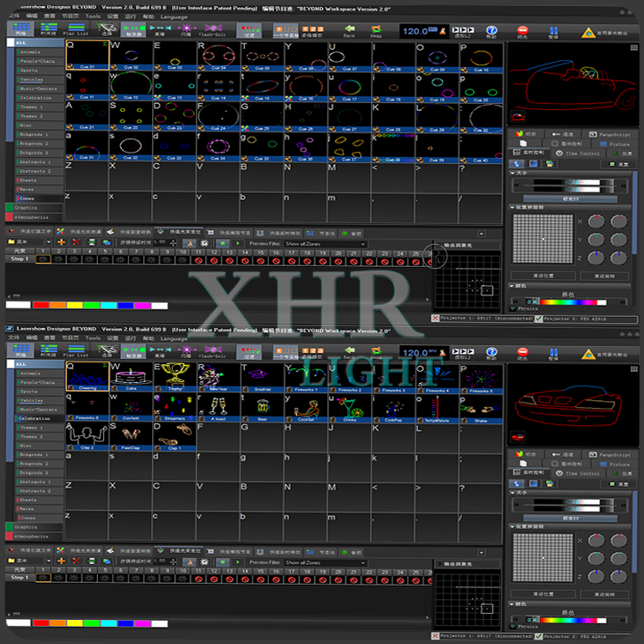Image resolution: width=644 pixels, height=644 pixels.
Task: Click the blue pause icon in top window
Action: [553, 31]
